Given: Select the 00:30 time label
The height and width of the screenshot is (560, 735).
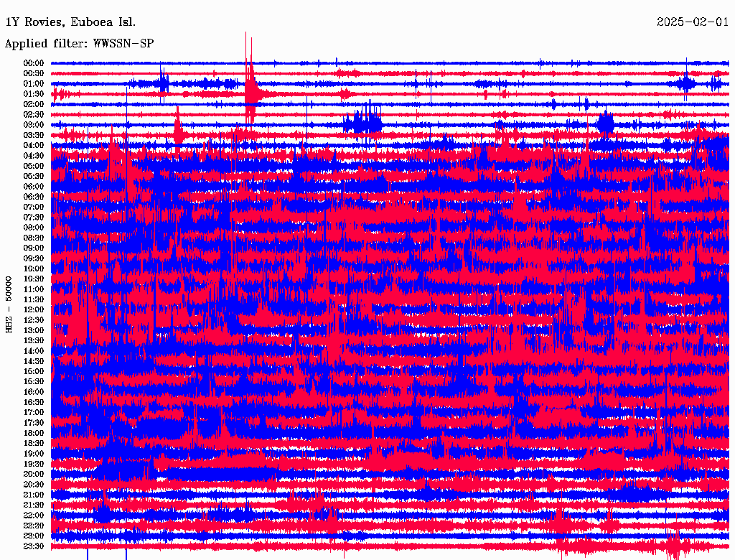Looking at the screenshot, I should tap(34, 73).
